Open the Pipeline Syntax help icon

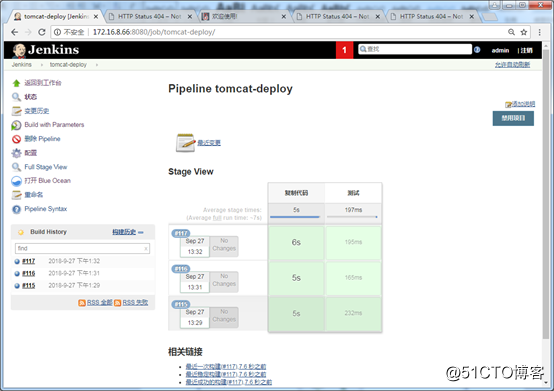[x=16, y=209]
